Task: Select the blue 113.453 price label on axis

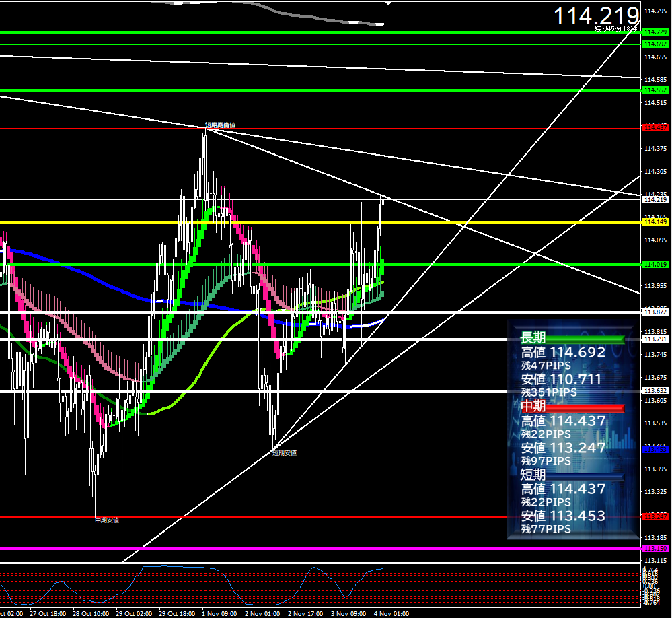Action: click(x=655, y=450)
